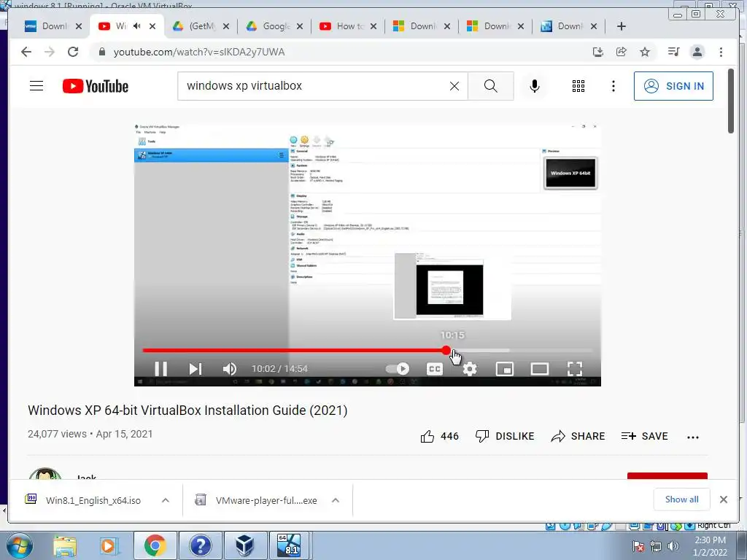Close the downloads bar
The height and width of the screenshot is (560, 747).
click(x=724, y=499)
